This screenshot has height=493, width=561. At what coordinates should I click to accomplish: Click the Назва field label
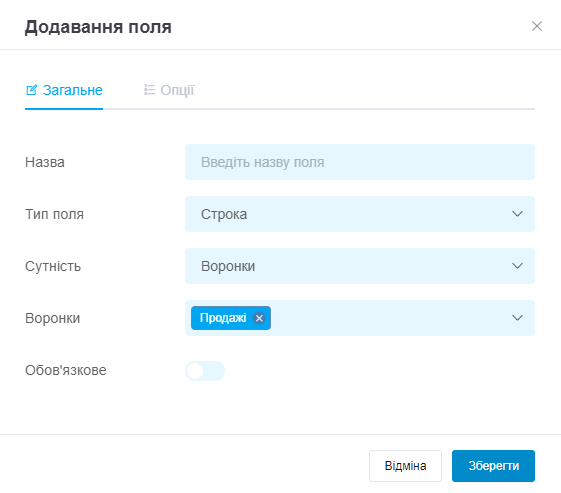45,162
